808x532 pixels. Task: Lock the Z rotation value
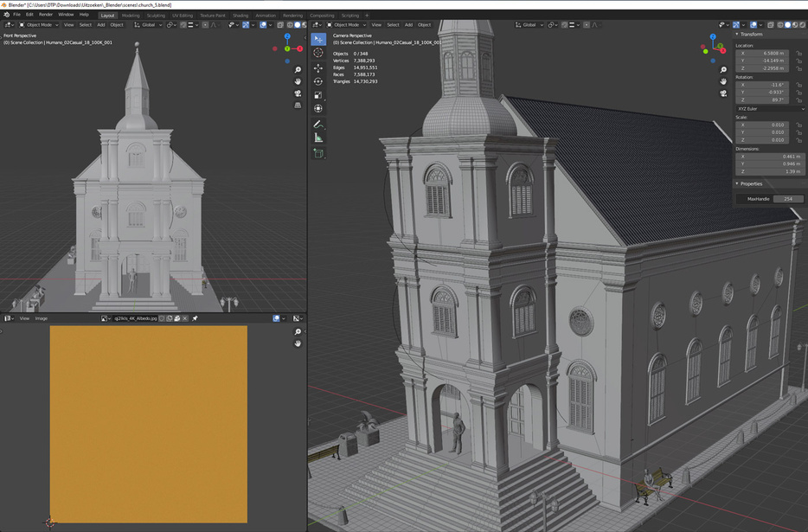[x=800, y=99]
